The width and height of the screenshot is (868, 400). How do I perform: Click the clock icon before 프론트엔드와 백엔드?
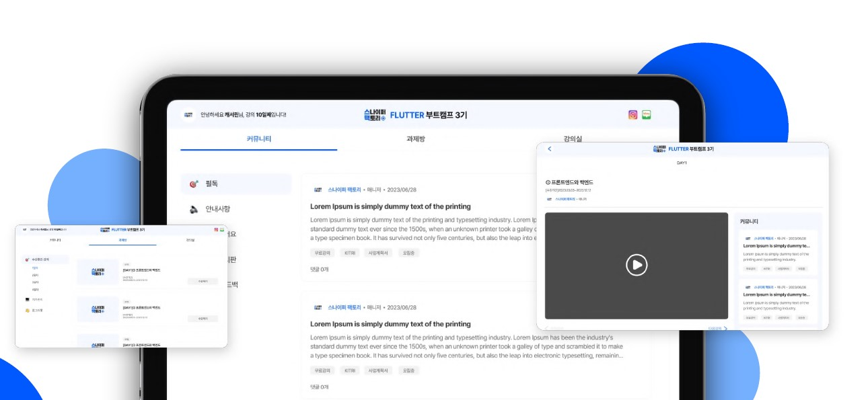tap(548, 182)
